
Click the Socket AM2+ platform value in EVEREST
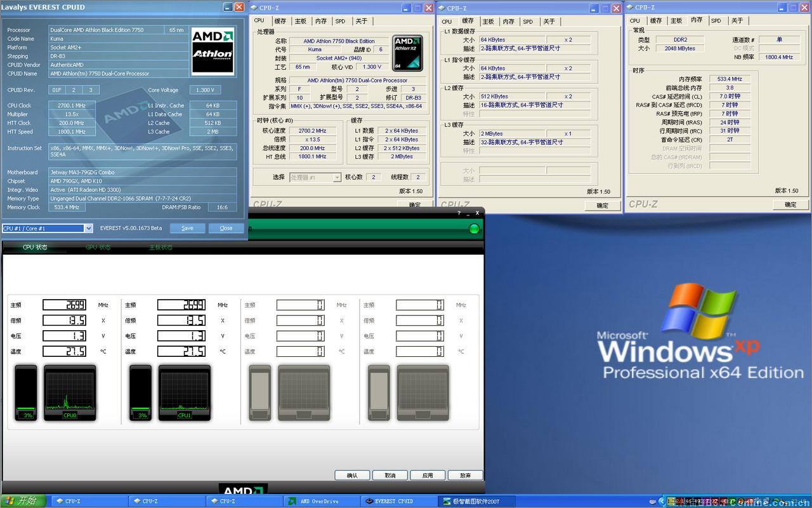click(117, 48)
